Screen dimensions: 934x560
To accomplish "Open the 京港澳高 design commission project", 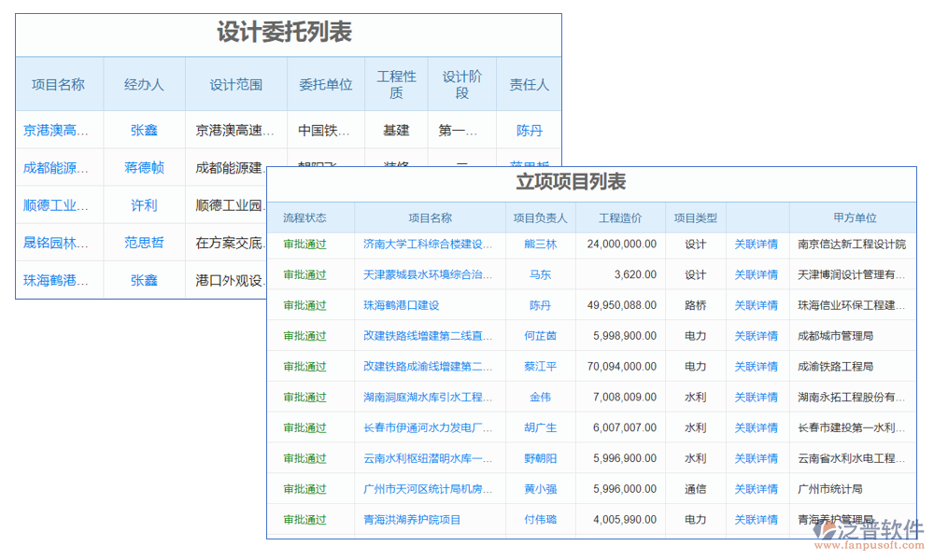I will [58, 130].
